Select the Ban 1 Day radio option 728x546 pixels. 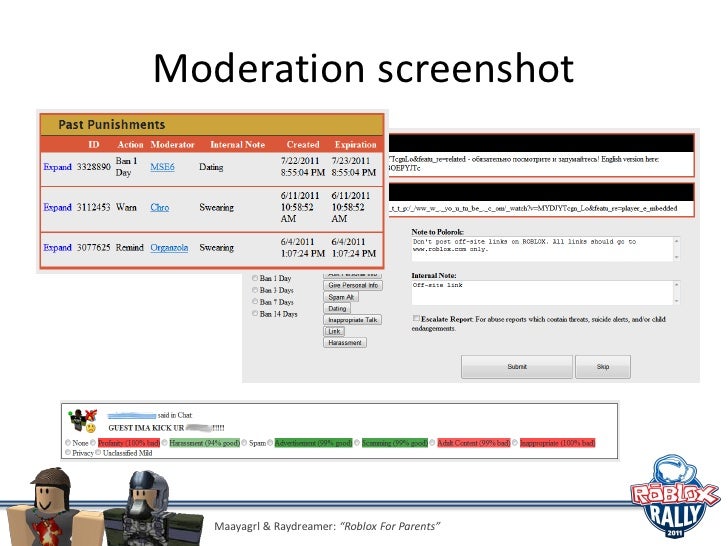(x=255, y=278)
